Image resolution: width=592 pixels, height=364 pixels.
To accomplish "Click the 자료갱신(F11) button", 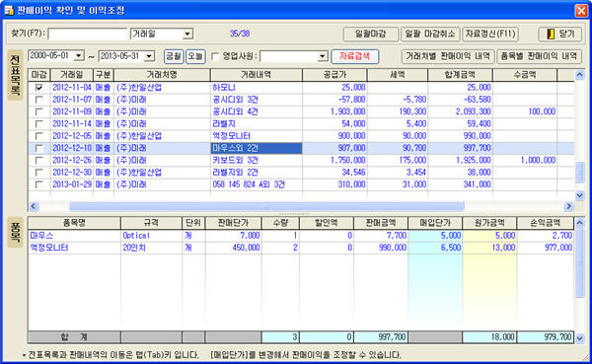I will (490, 34).
